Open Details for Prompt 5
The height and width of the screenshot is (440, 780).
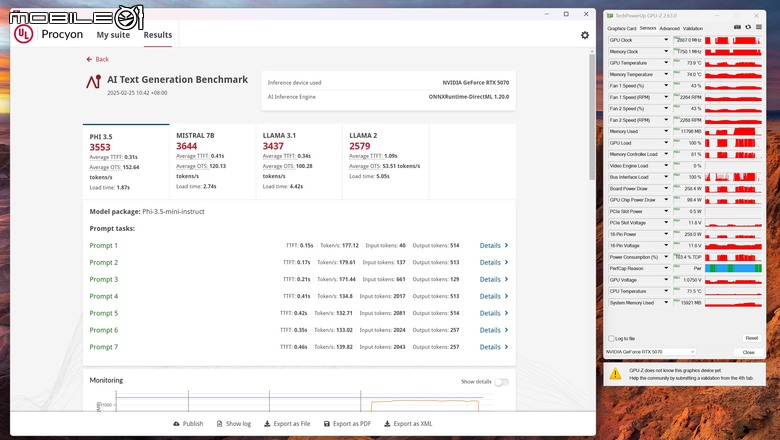pos(493,313)
